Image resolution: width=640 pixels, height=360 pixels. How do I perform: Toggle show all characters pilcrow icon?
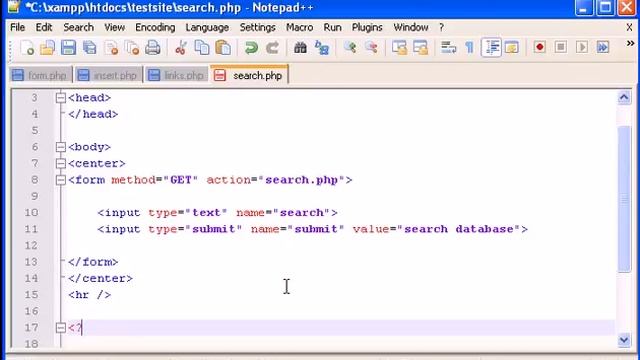pos(469,48)
